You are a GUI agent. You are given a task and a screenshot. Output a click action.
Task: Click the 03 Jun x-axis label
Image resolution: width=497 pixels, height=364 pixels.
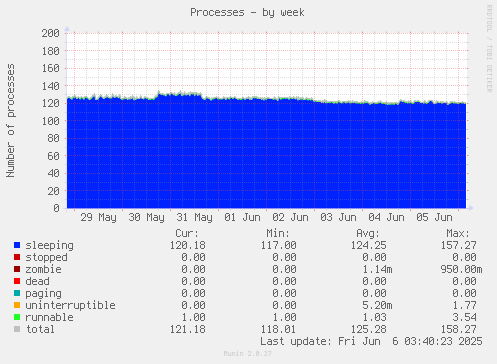(x=338, y=218)
